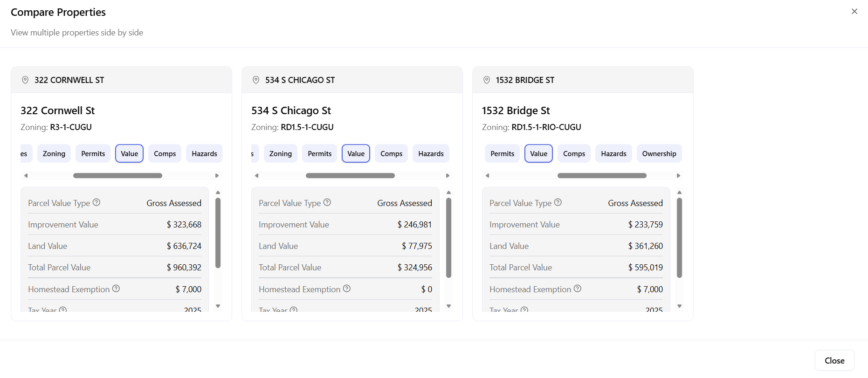Click improvement value $ 323,668

pos(184,225)
